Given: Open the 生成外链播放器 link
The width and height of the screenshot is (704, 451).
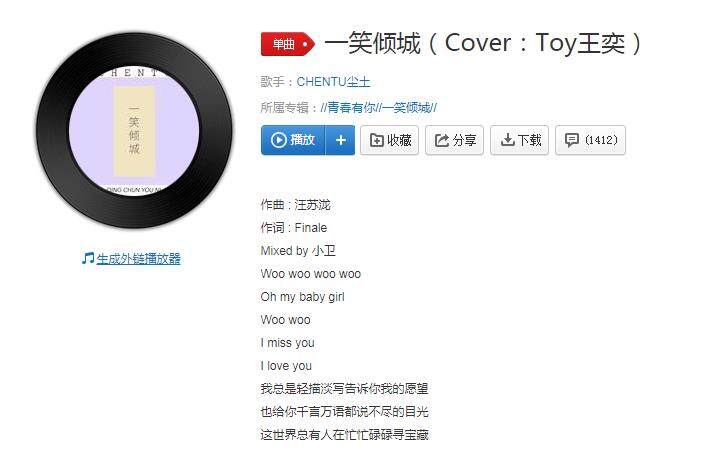Looking at the screenshot, I should coord(138,259).
